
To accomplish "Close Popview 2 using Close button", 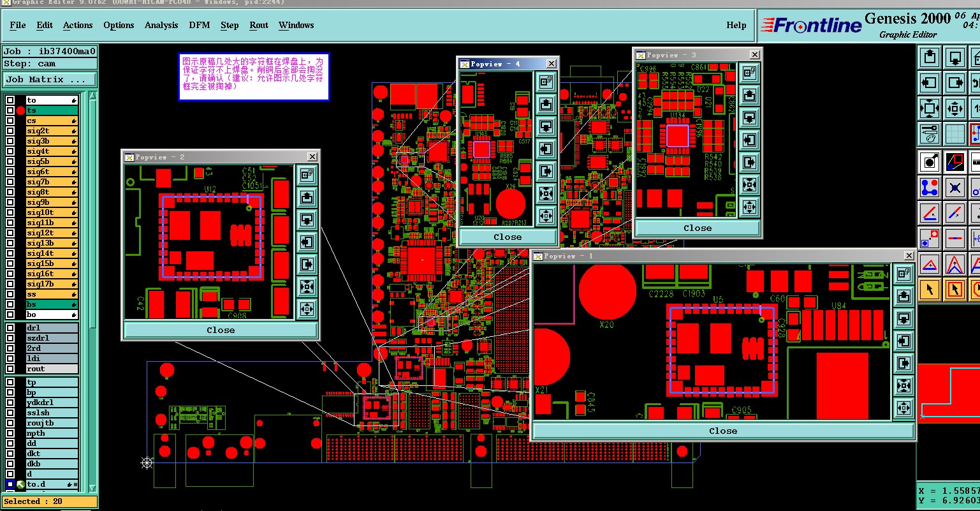I will 221,330.
